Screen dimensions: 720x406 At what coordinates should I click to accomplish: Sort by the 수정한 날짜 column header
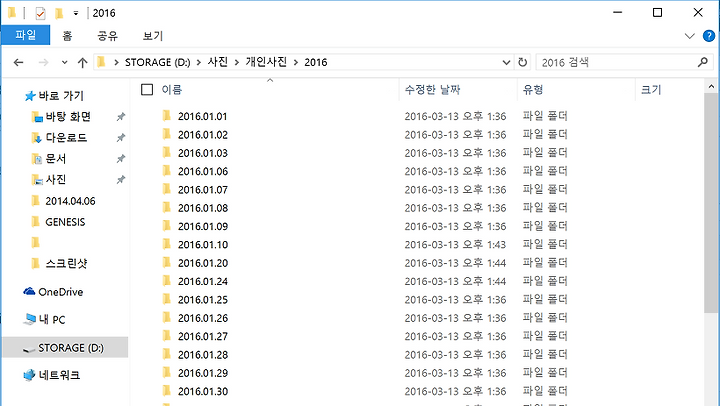pyautogui.click(x=432, y=90)
